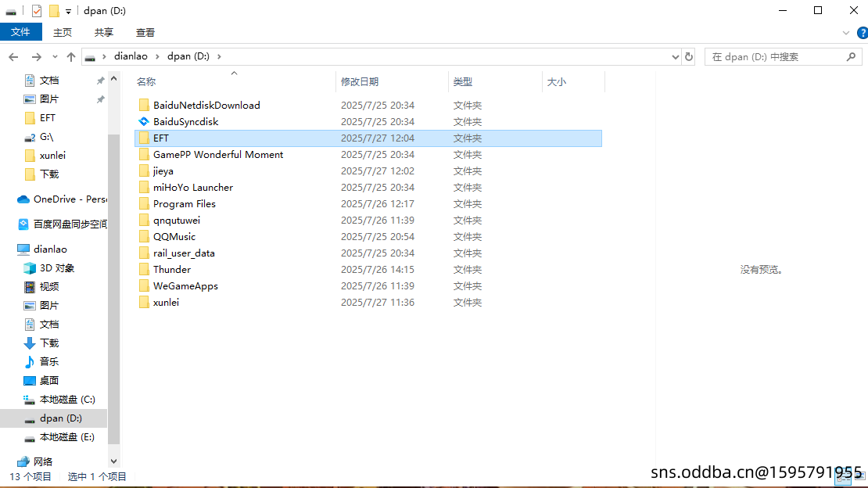Image resolution: width=868 pixels, height=488 pixels.
Task: Switch to the 查看 ribbon tab
Action: click(x=145, y=33)
